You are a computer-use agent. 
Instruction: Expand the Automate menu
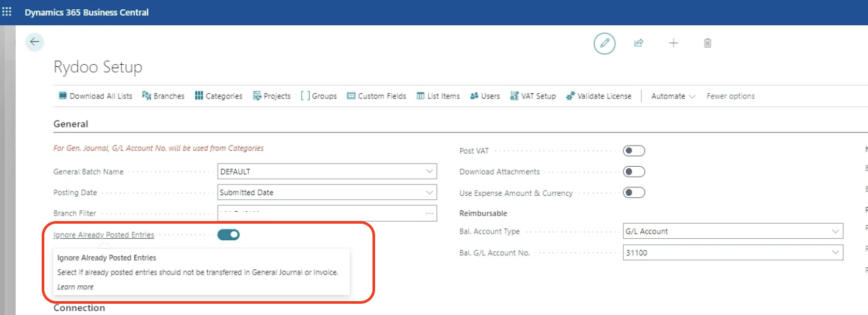[673, 96]
